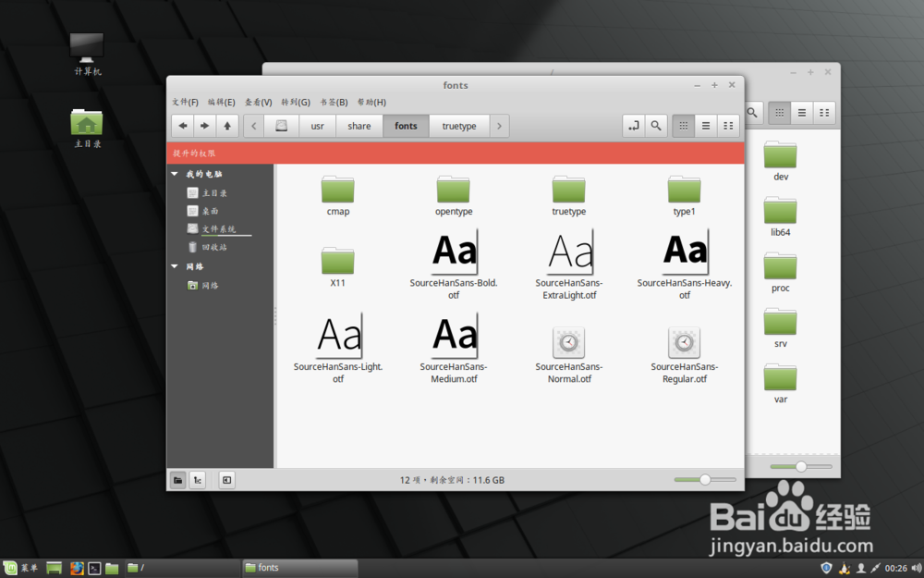This screenshot has width=924, height=578.
Task: Jump to truetype in the path bar
Action: 459,126
